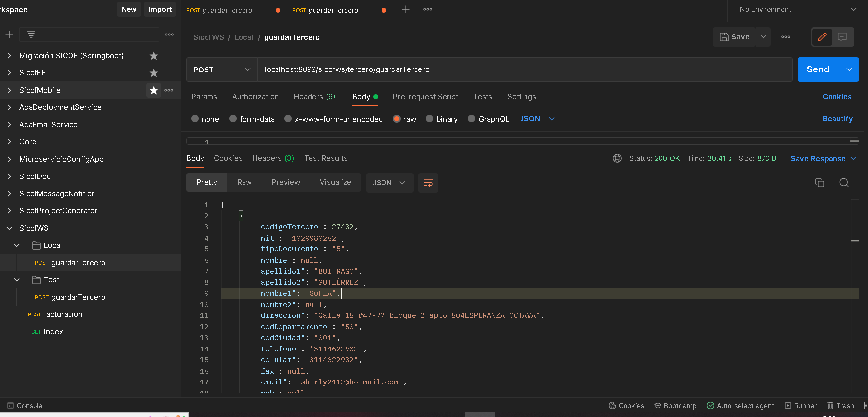Select the binary body option
Viewport: 868px width, 417px height.
(430, 119)
